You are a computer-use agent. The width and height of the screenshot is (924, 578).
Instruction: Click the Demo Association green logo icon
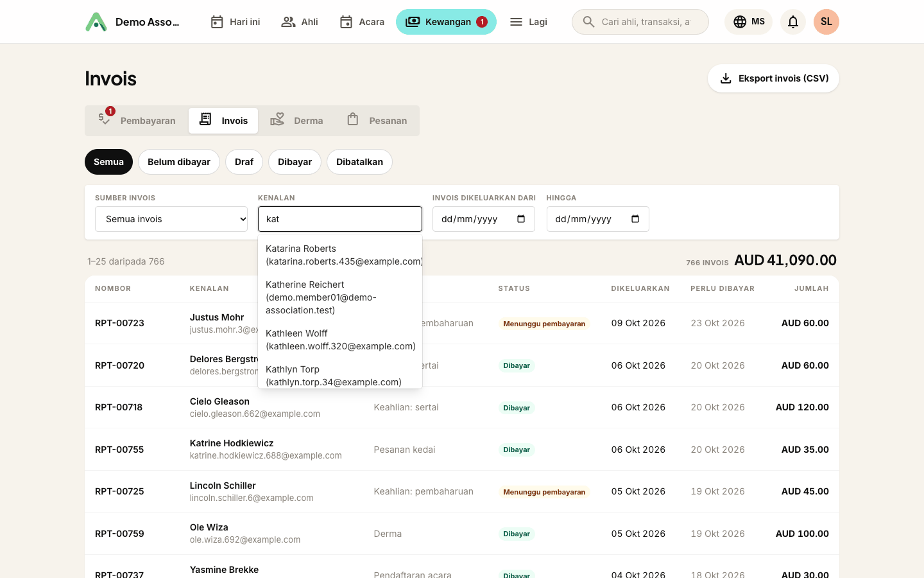96,22
